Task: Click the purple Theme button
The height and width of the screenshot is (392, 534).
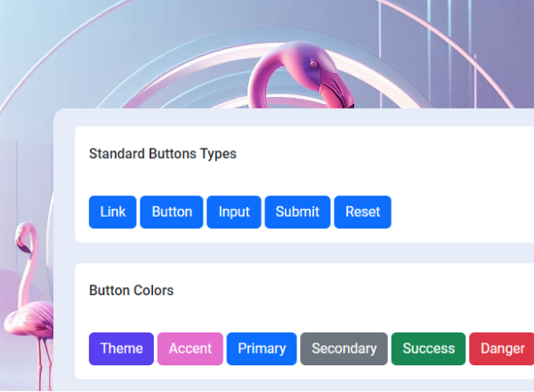Action: pos(121,348)
